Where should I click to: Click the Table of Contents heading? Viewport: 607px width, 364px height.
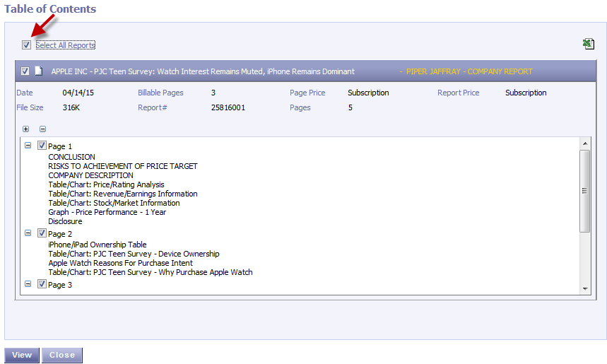pos(50,9)
